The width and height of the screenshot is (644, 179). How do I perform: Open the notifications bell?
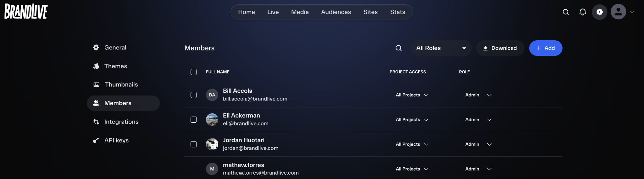click(583, 12)
